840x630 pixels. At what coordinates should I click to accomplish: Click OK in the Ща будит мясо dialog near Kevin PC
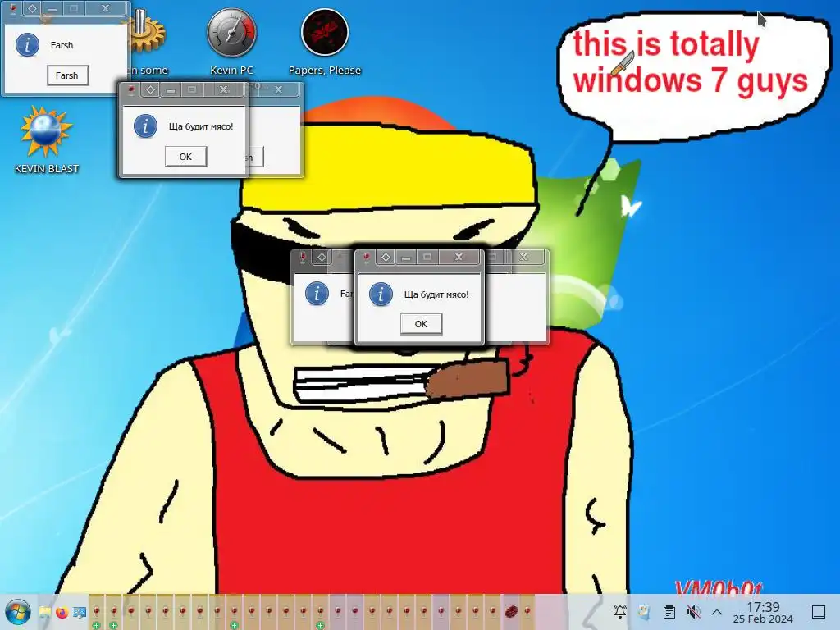(185, 157)
